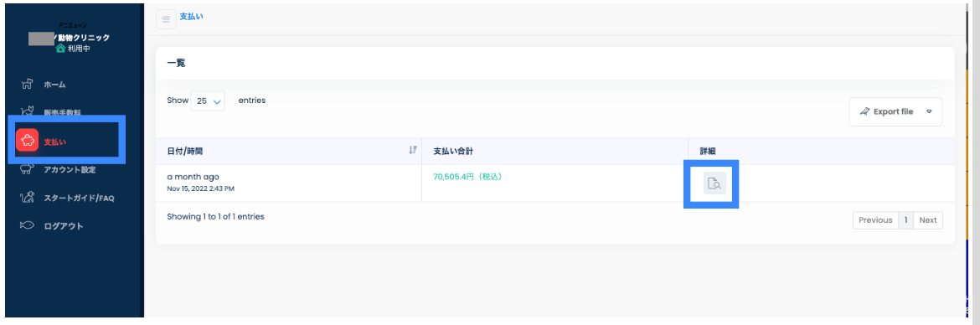Screen dimensions: 980x325
Task: Click the squirrel icon beside スタートガイド/FAQ
Action: [26, 199]
